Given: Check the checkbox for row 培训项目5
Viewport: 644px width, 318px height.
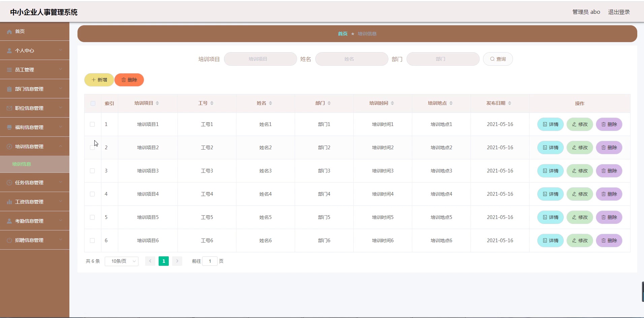Looking at the screenshot, I should pos(92,217).
